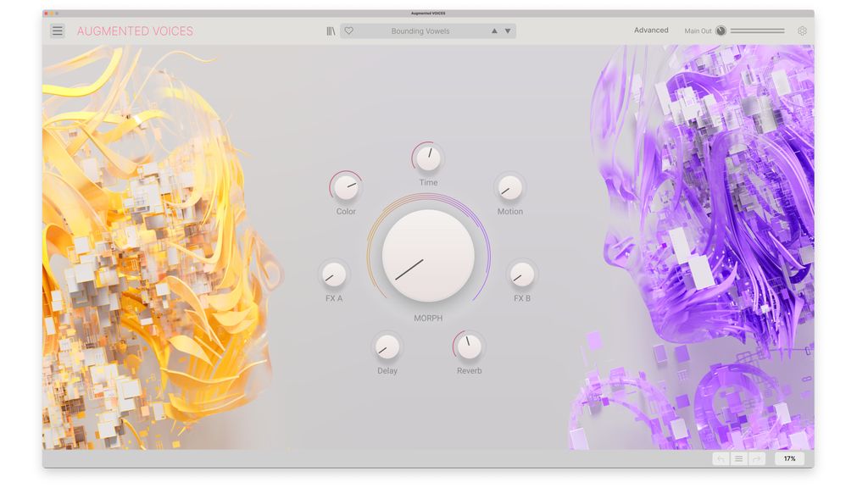Open the edit history list

738,458
